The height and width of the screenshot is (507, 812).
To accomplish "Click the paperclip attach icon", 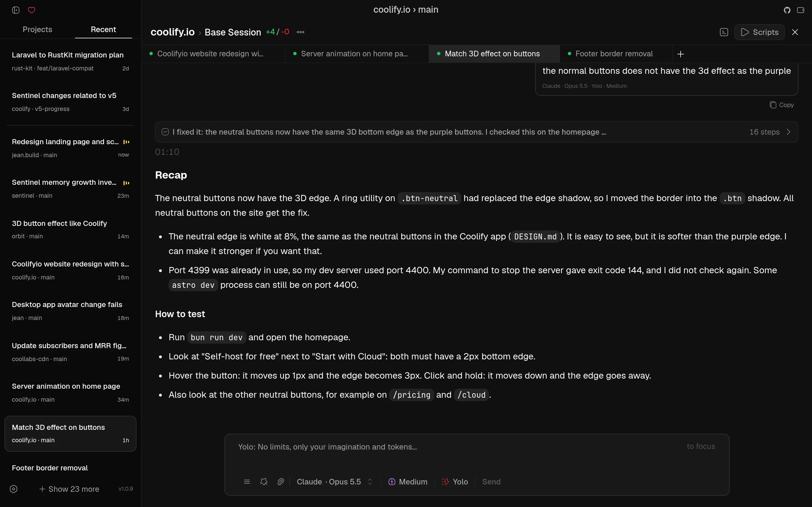I will [281, 482].
